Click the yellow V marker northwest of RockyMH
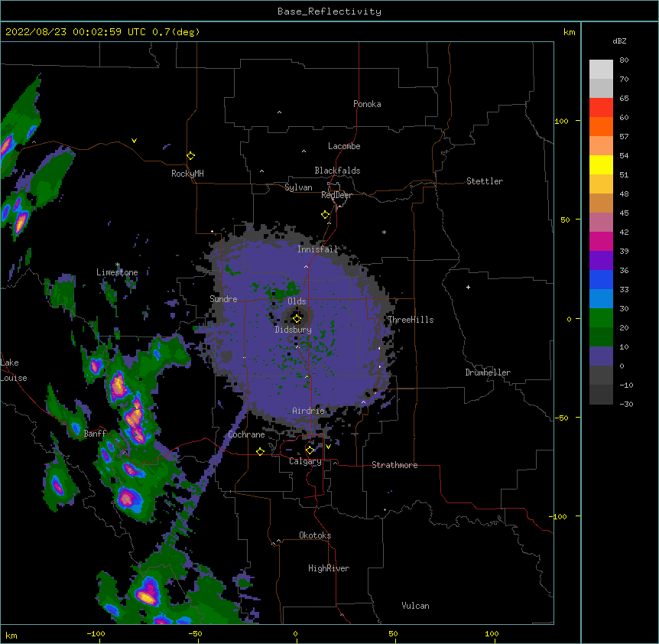The width and height of the screenshot is (659, 644). 134,141
